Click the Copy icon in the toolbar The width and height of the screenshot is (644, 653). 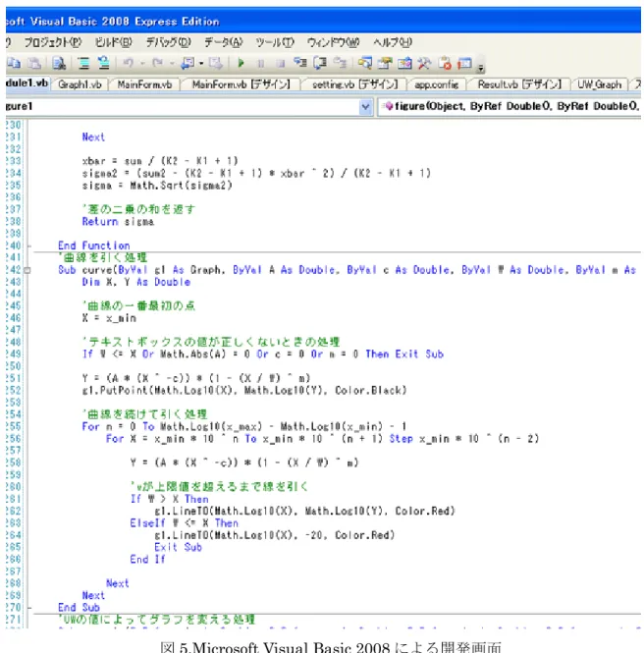(14, 63)
